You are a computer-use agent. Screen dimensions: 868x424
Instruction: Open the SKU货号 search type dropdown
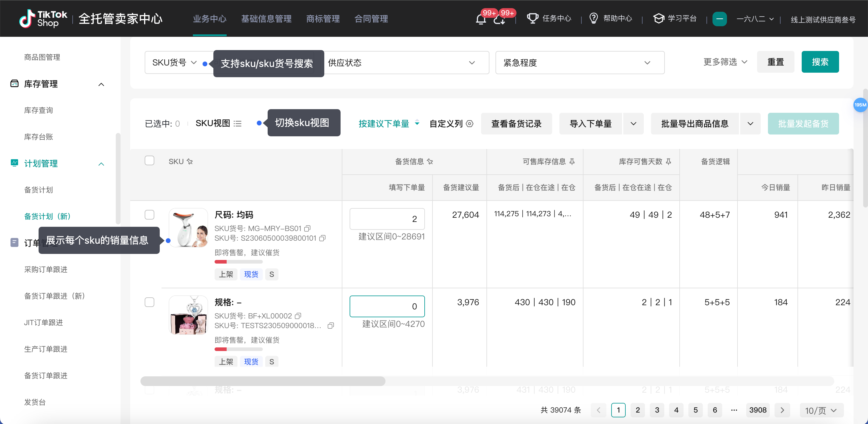175,62
